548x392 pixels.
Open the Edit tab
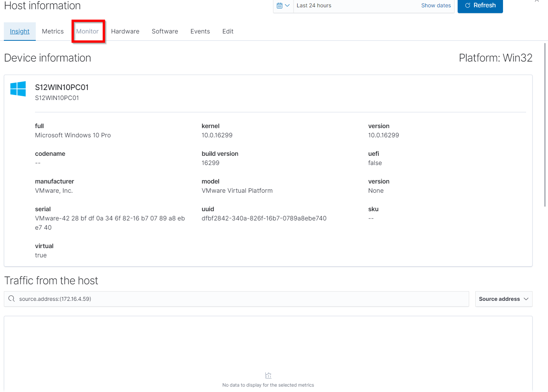tap(228, 31)
